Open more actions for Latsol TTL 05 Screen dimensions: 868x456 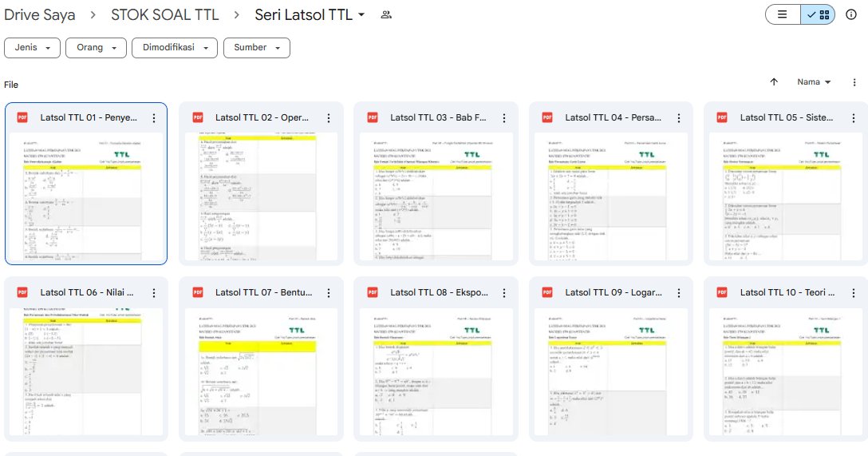click(854, 118)
